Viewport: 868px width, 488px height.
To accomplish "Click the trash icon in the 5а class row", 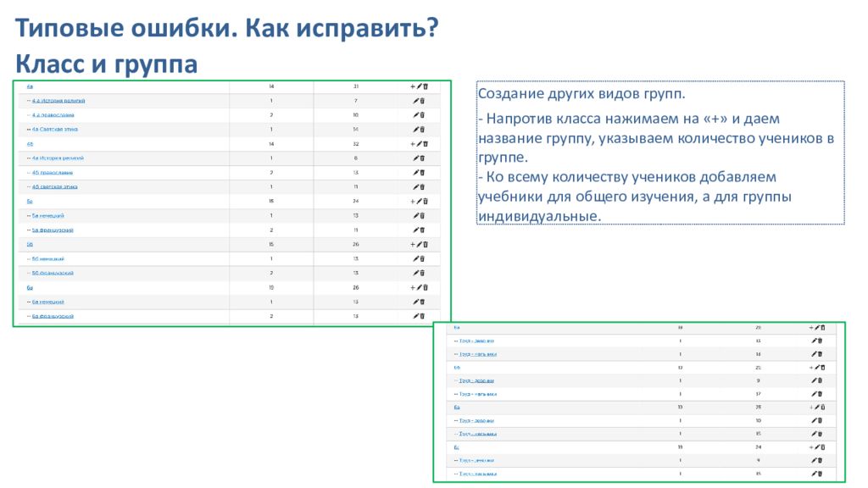I will coord(426,202).
